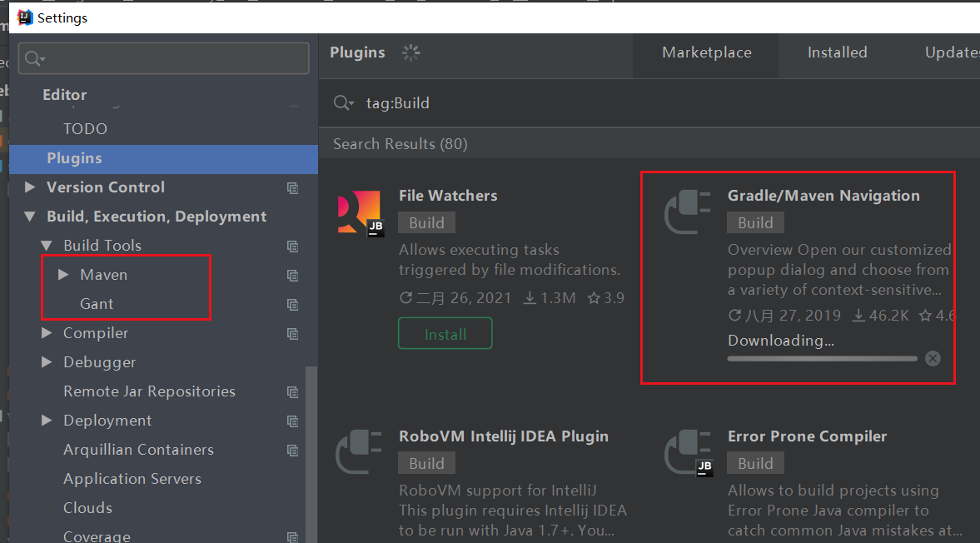
Task: Expand the Maven settings node
Action: (x=63, y=274)
